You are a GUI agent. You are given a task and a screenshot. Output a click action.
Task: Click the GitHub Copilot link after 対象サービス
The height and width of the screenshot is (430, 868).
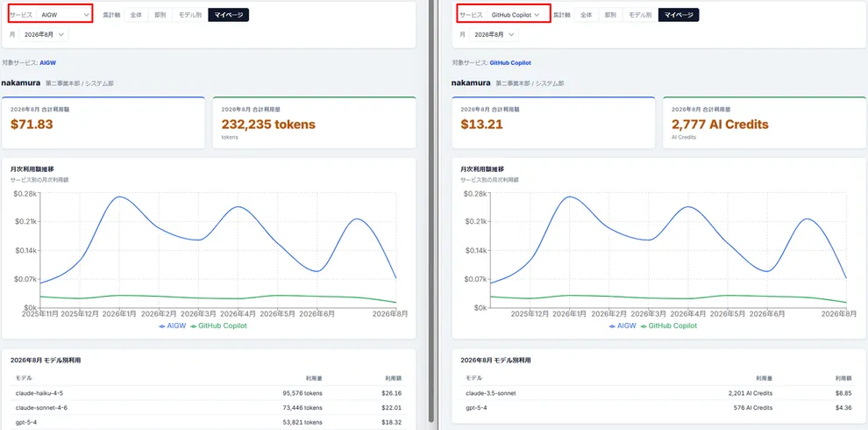pos(510,63)
